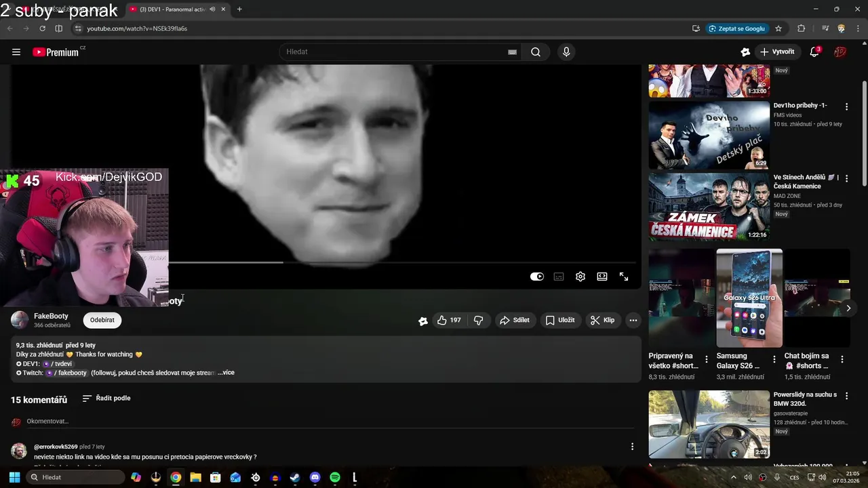The image size is (868, 488).
Task: Open Chrome extensions puzzle icon
Action: coord(802,28)
